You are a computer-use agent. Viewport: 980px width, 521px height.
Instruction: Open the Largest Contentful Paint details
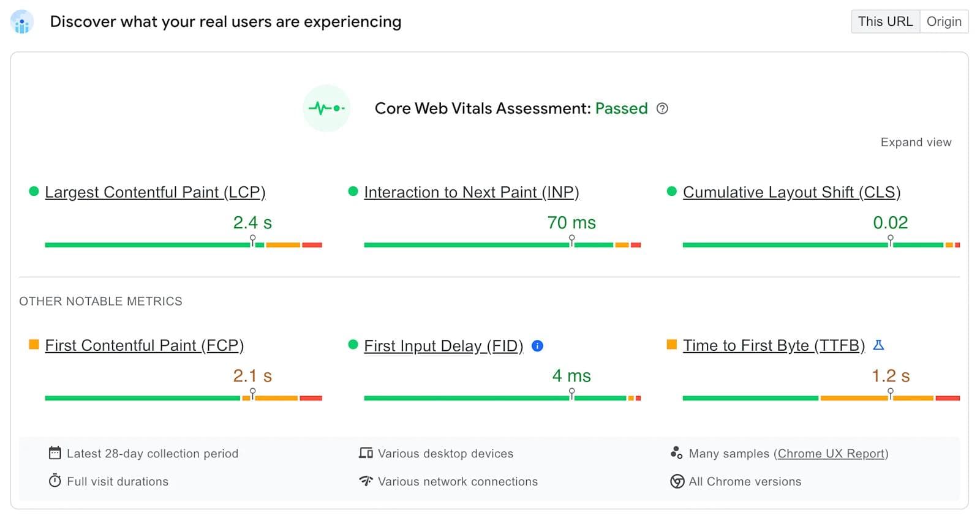pyautogui.click(x=155, y=192)
